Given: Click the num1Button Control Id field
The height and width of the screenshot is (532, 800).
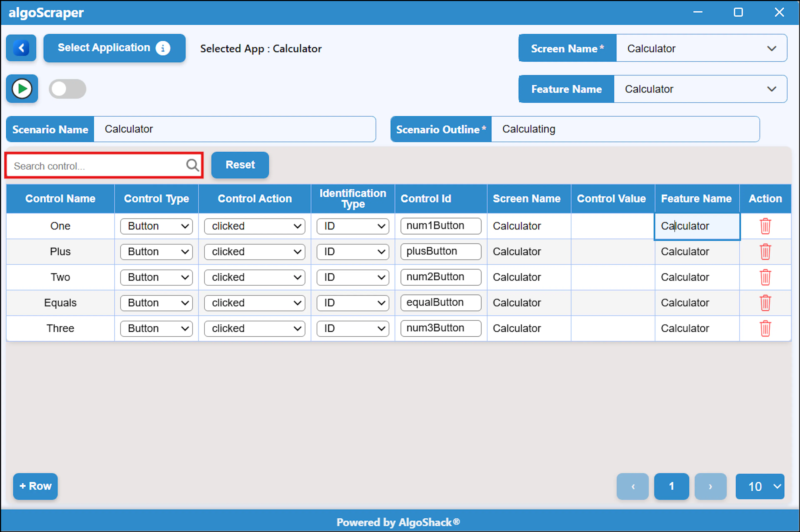Looking at the screenshot, I should click(x=441, y=226).
